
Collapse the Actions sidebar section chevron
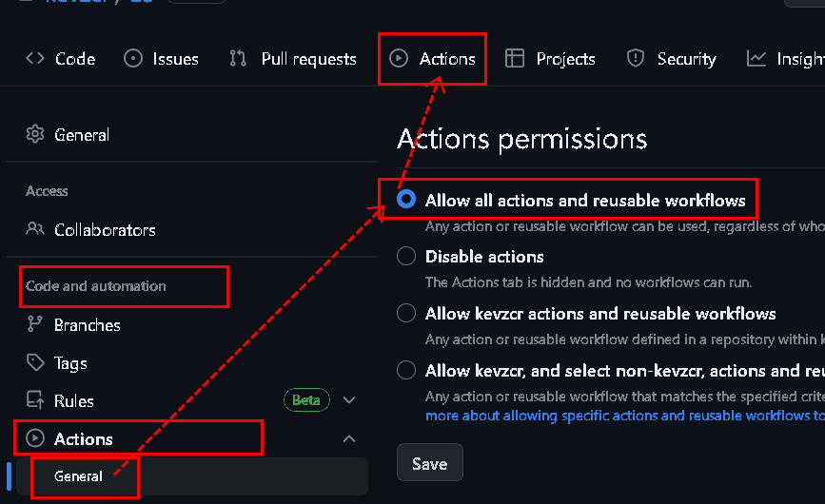click(349, 438)
